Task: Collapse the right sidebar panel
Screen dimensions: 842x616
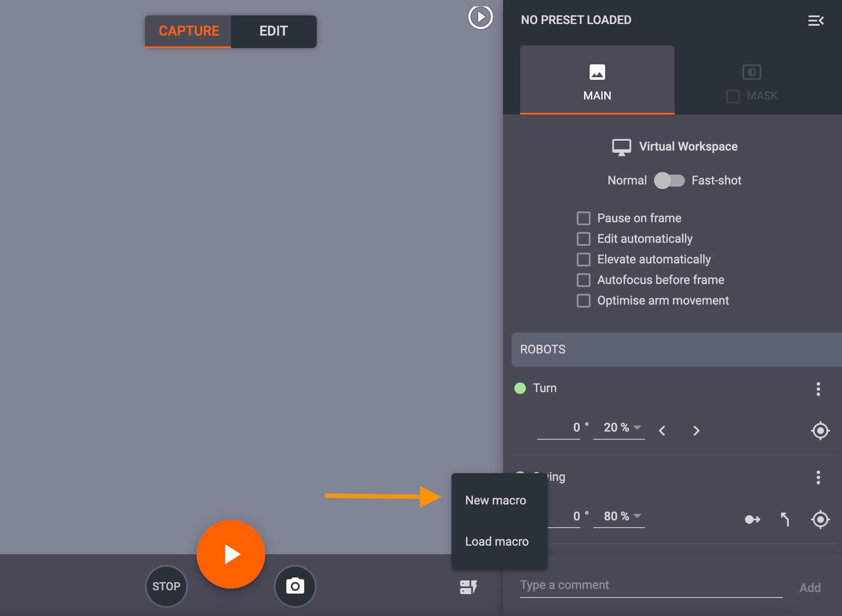Action: (817, 20)
